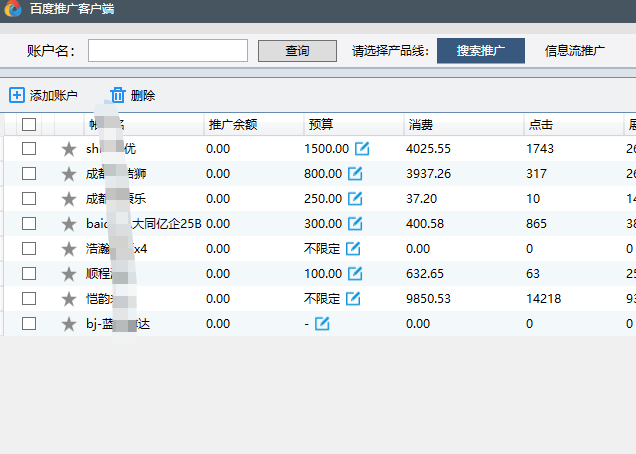Edit 不限定 budget in the 14218 clicks row
Screen dimensions: 636x454
coord(353,299)
